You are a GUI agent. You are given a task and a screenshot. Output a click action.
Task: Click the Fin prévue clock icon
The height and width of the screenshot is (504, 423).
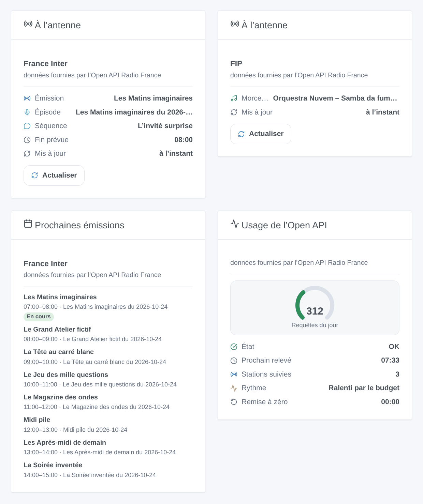pos(27,140)
